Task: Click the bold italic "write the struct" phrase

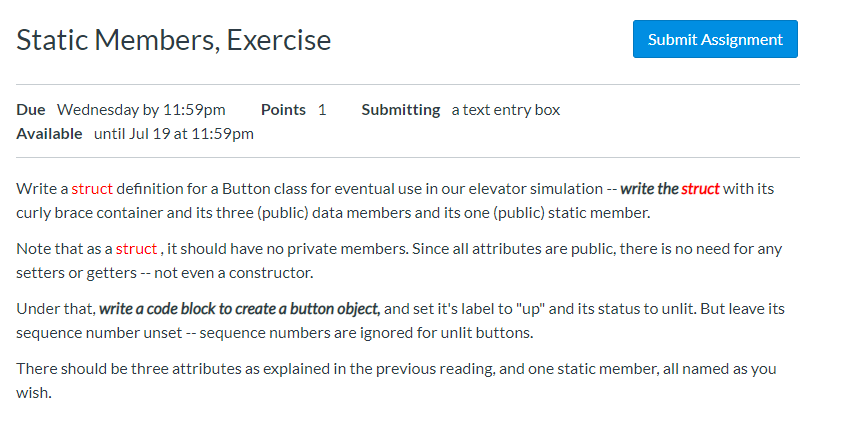Action: click(669, 189)
